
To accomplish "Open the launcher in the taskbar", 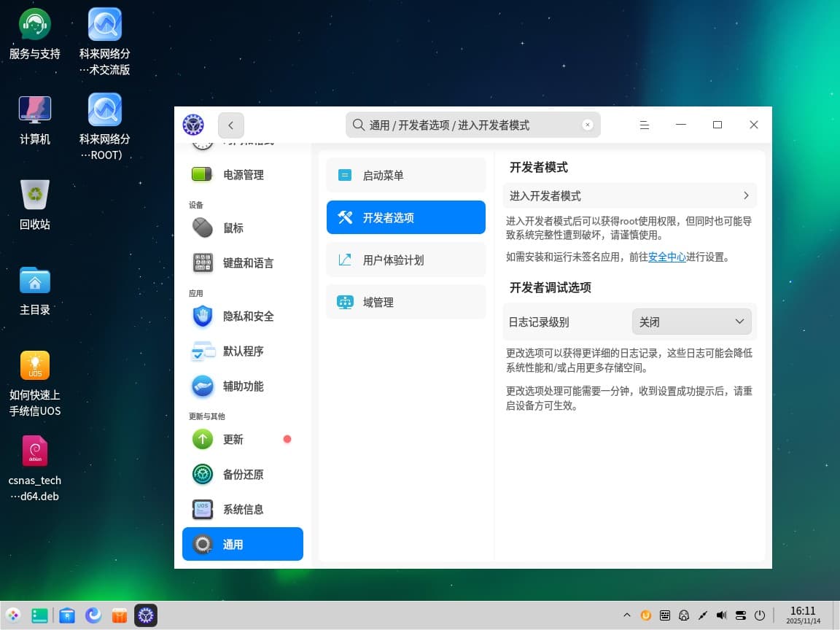I will [13, 616].
